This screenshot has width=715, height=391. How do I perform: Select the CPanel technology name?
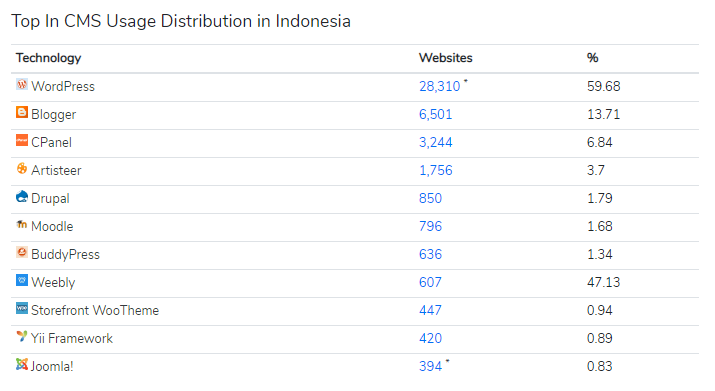tap(52, 142)
